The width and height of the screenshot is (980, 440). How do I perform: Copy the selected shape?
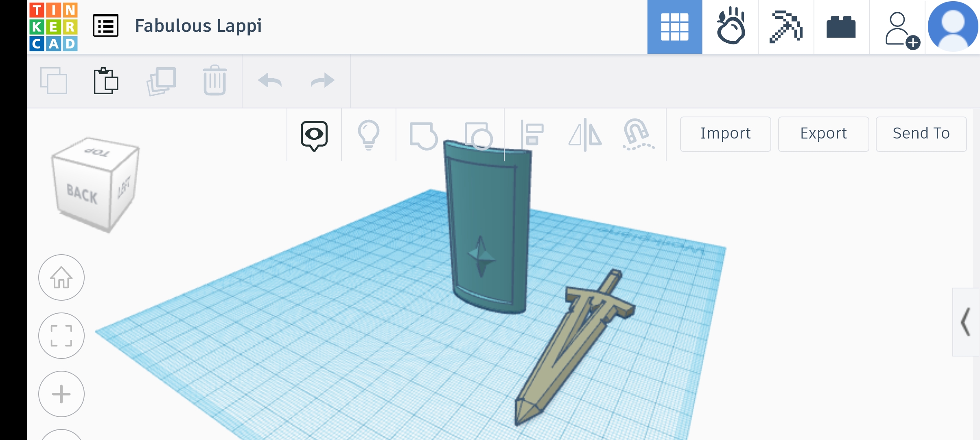(x=54, y=81)
